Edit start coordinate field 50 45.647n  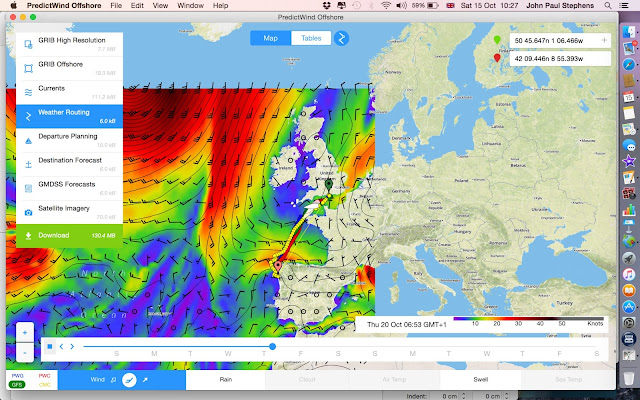tap(560, 40)
